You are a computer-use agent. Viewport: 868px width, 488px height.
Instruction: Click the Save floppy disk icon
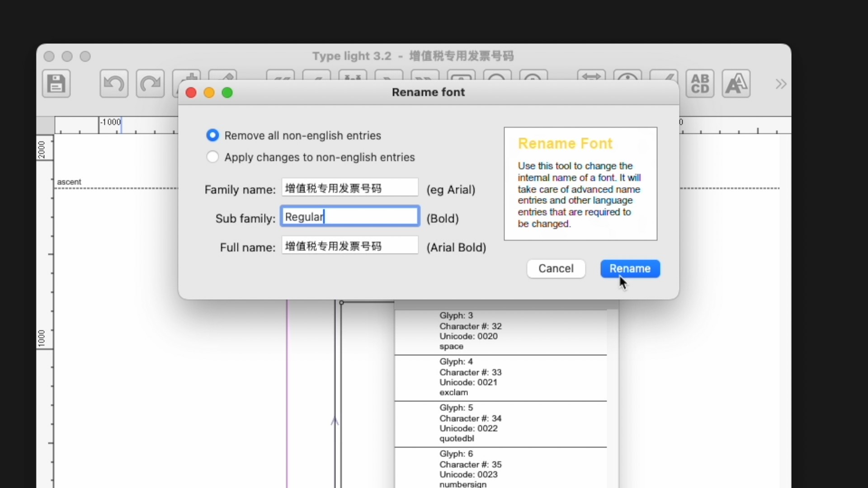click(x=57, y=84)
